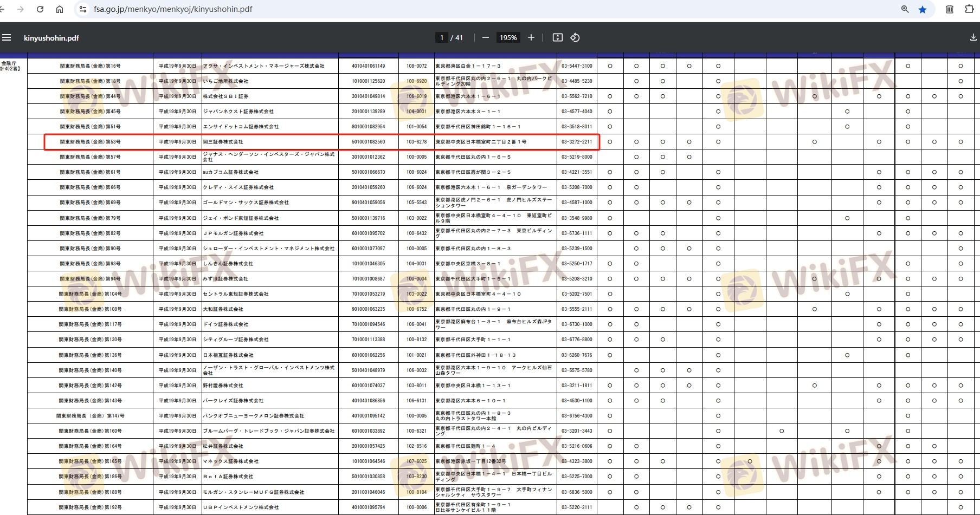Click the 大和証券株式会社 table entry
The width and height of the screenshot is (980, 515).
pyautogui.click(x=223, y=309)
